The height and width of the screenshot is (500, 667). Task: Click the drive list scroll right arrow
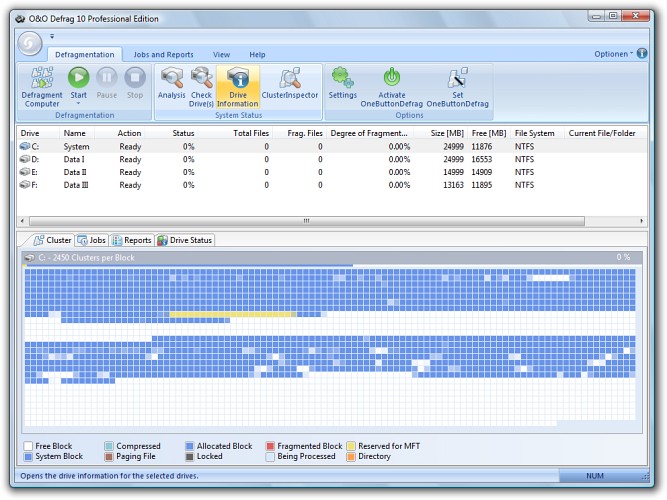[641, 221]
